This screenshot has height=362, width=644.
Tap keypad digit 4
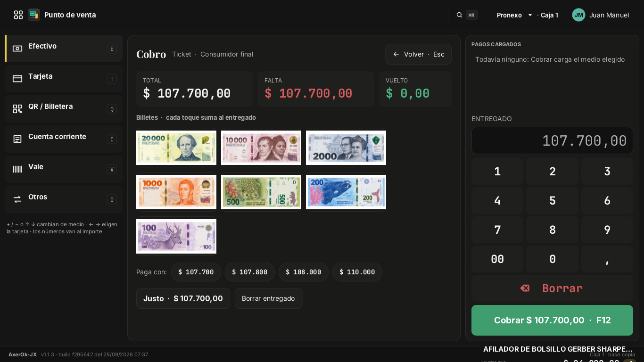tap(497, 201)
